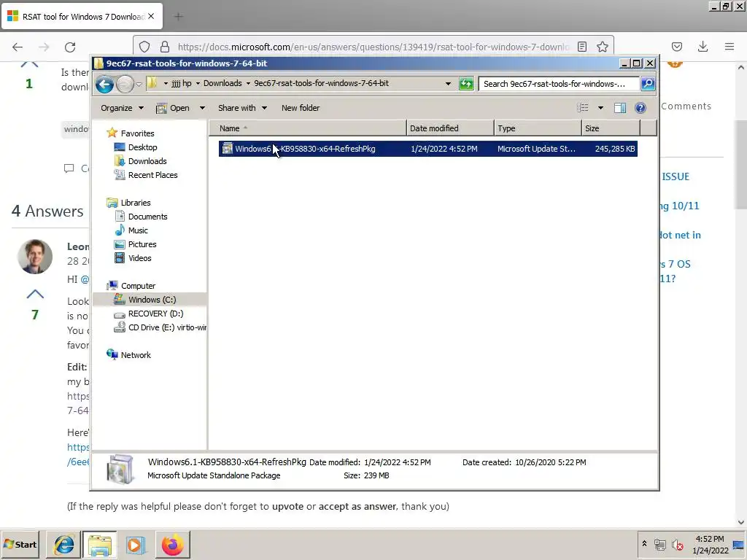Toggle the preview pane icon

pos(620,108)
